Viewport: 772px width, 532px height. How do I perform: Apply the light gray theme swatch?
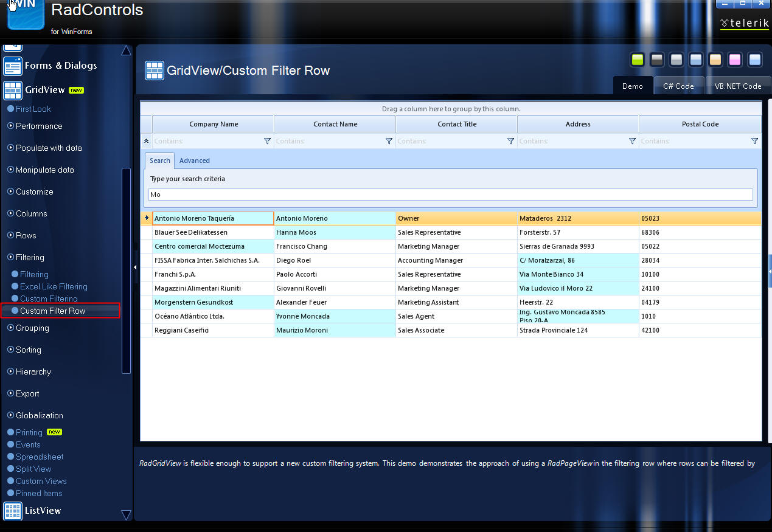676,60
